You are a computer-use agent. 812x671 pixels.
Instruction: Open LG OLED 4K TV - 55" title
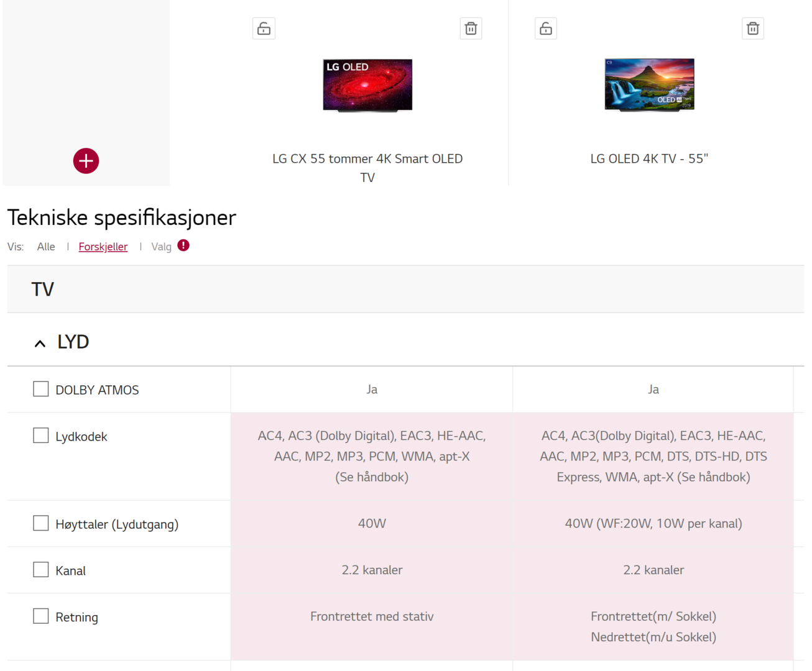point(649,159)
